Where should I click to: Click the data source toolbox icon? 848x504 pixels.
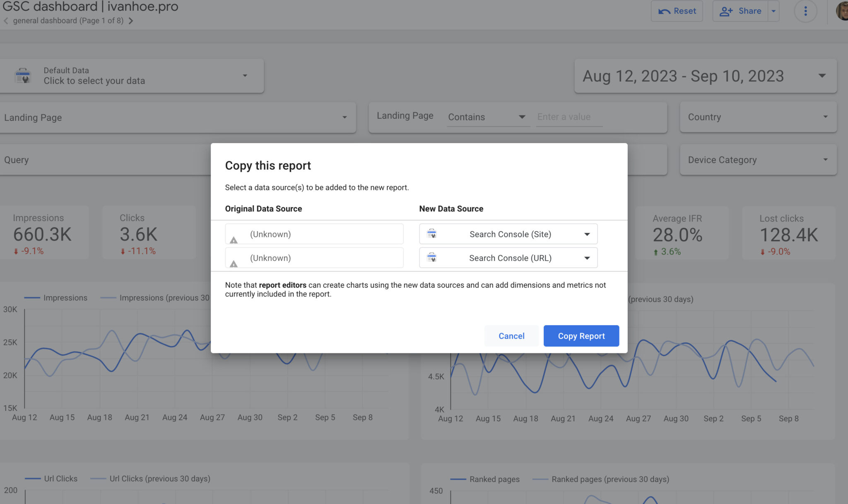(x=24, y=76)
